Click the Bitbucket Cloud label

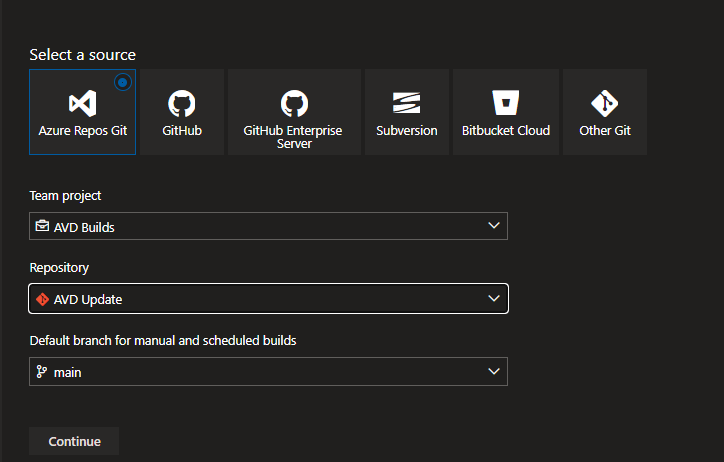point(506,130)
